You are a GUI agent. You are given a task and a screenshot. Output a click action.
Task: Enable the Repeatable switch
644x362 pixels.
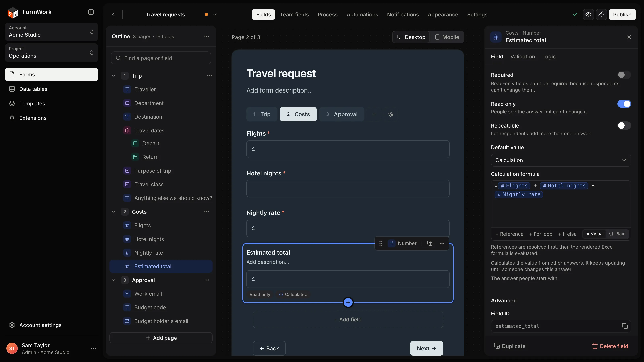coord(624,126)
